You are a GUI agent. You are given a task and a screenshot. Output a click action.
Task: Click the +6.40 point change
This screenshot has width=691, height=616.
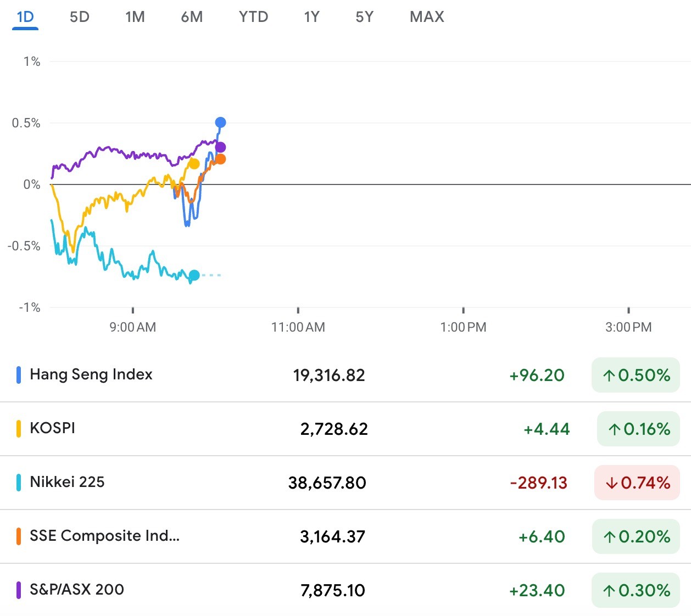pos(542,537)
